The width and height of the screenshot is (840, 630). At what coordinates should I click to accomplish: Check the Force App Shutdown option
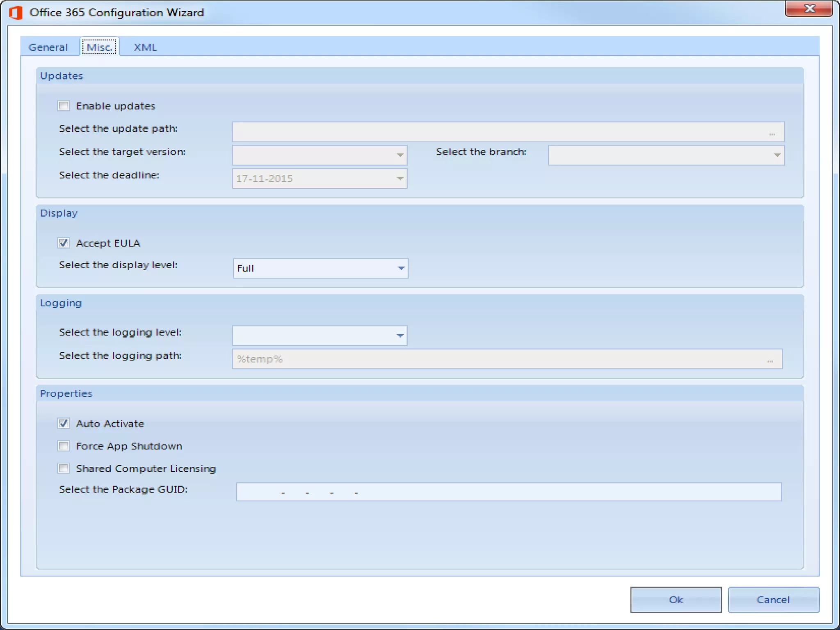click(x=64, y=446)
